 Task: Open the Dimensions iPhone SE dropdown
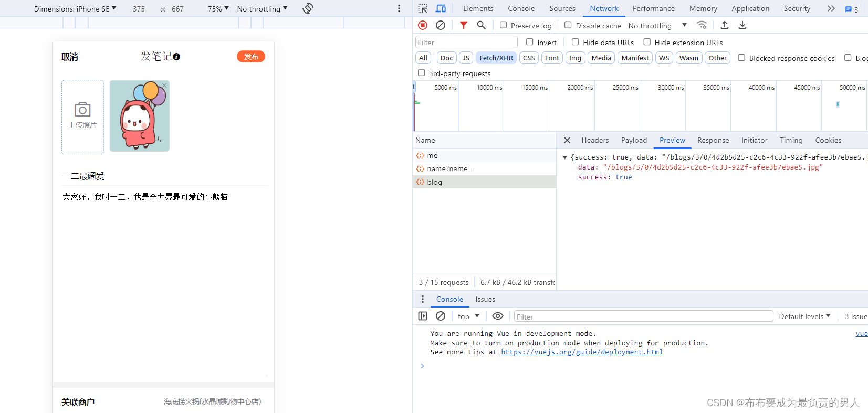coord(75,9)
